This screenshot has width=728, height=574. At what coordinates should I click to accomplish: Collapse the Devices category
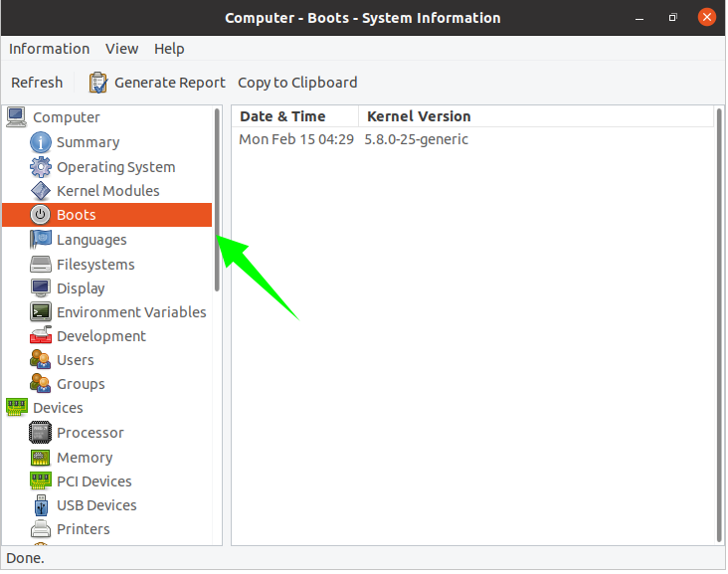point(58,408)
